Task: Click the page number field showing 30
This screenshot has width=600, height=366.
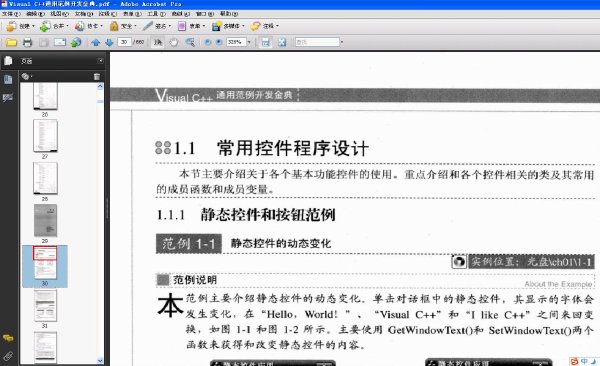Action: (124, 42)
